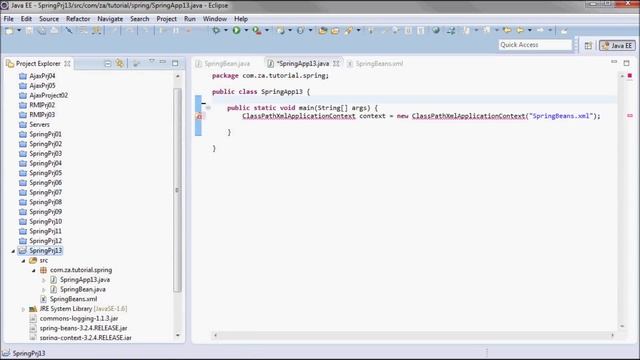Click Link with Editor icon in Project Explorer
This screenshot has width=640, height=360.
pyautogui.click(x=120, y=63)
